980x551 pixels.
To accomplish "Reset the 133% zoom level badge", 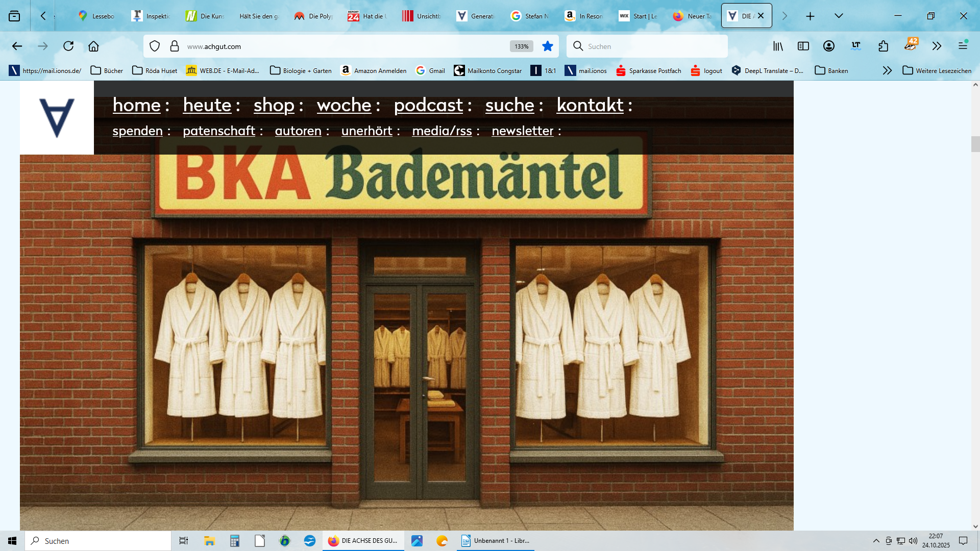I will [521, 46].
